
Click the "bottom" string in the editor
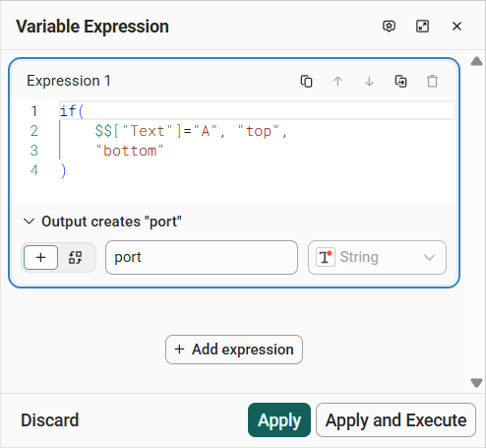(x=129, y=151)
